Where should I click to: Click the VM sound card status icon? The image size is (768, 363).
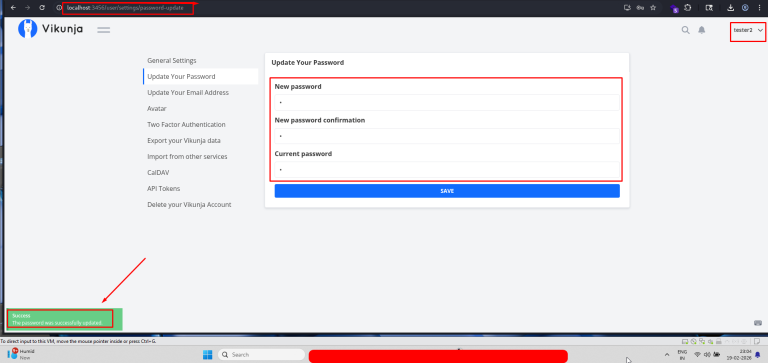click(710, 341)
